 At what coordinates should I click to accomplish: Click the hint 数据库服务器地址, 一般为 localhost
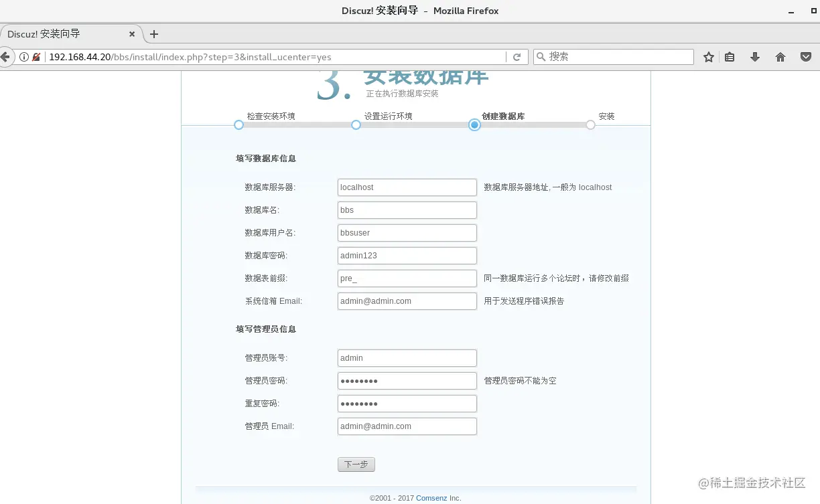(x=548, y=187)
